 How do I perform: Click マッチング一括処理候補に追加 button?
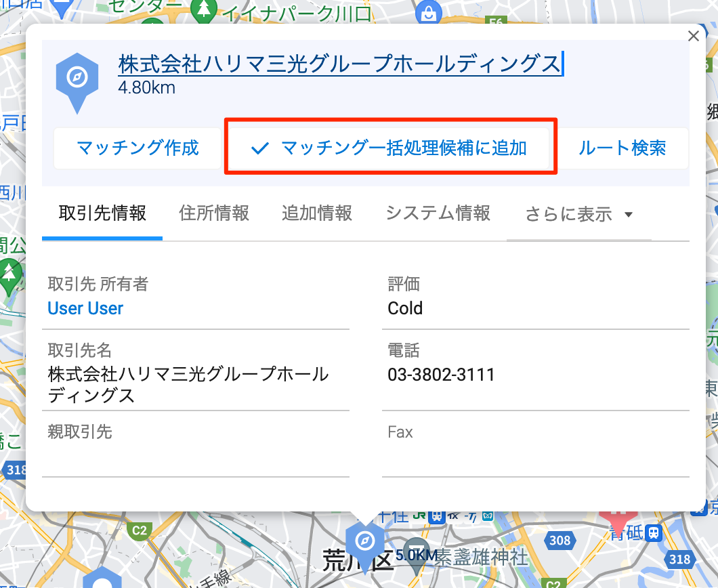[x=390, y=148]
